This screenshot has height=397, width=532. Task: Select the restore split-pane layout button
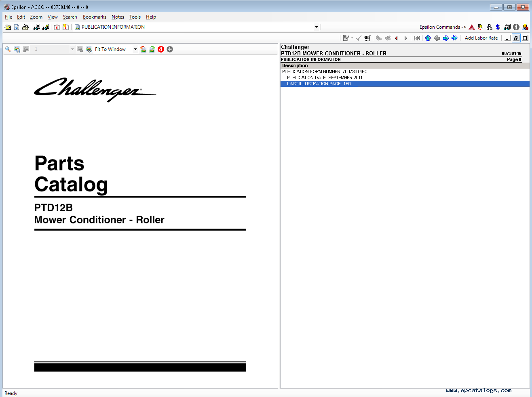click(x=516, y=38)
